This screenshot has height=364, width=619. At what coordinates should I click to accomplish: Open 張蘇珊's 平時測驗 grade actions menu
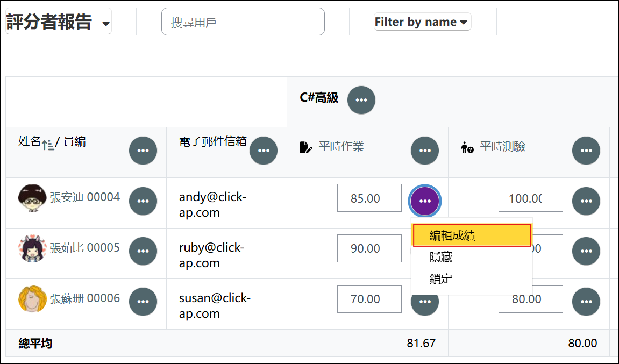tap(586, 302)
